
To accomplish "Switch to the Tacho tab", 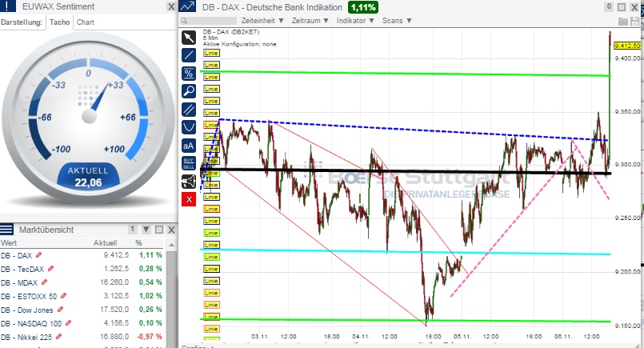I will 59,22.
